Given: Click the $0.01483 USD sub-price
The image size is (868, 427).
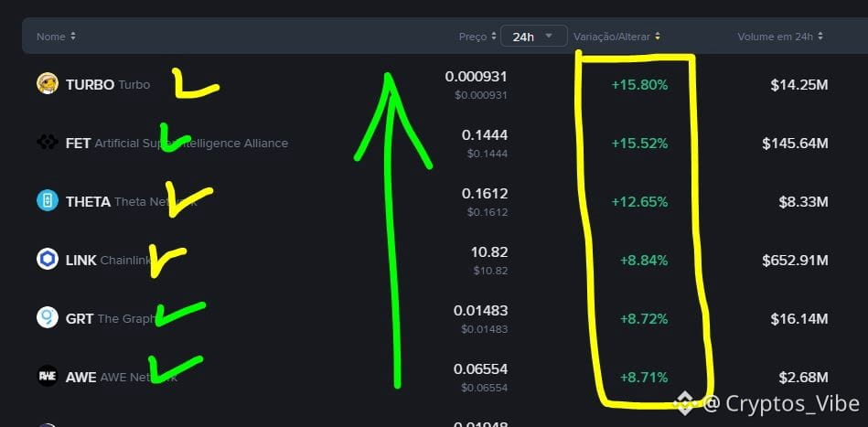Looking at the screenshot, I should point(484,330).
